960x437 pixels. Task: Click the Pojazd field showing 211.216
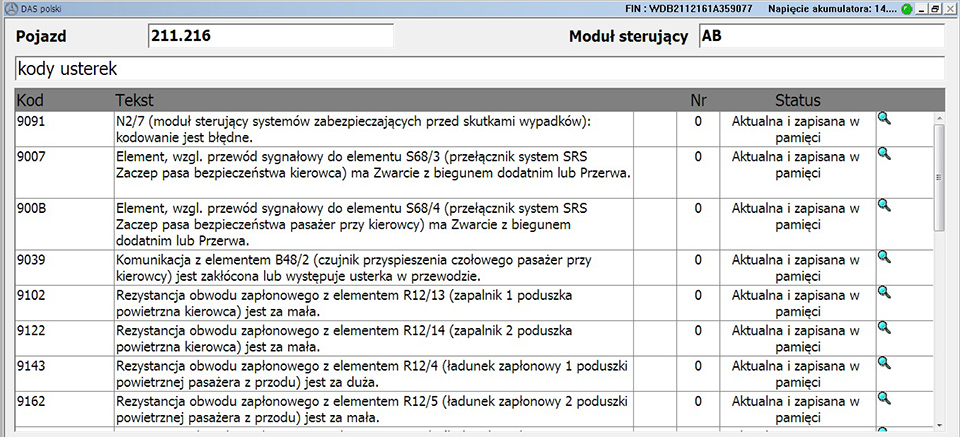(x=271, y=36)
